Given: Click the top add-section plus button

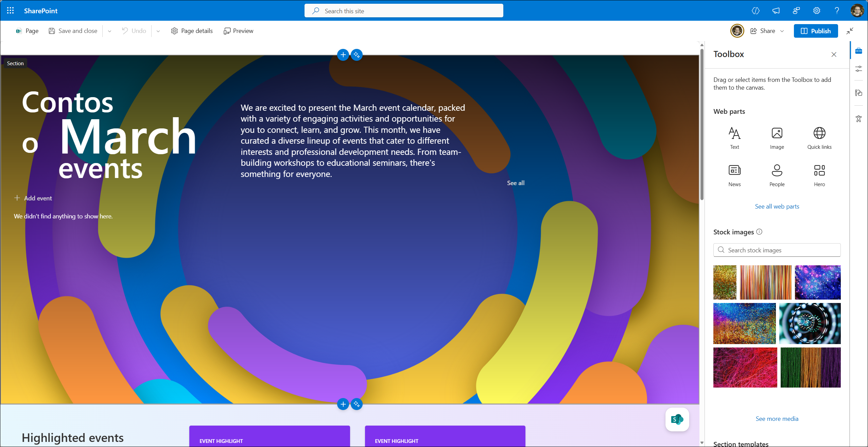Looking at the screenshot, I should pyautogui.click(x=343, y=55).
